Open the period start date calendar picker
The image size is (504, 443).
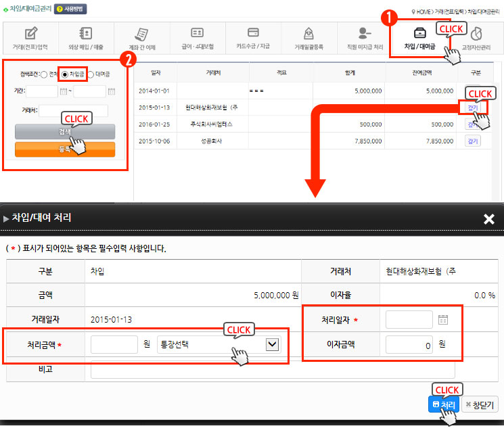click(64, 91)
